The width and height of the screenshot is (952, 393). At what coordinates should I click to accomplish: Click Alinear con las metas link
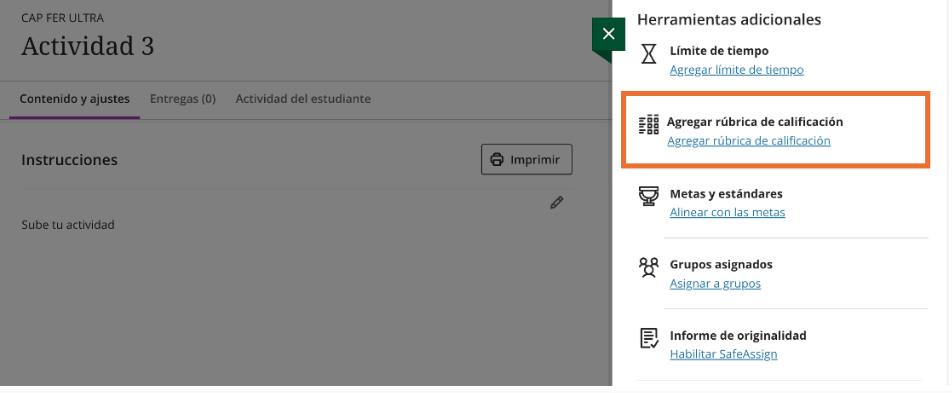(x=727, y=213)
